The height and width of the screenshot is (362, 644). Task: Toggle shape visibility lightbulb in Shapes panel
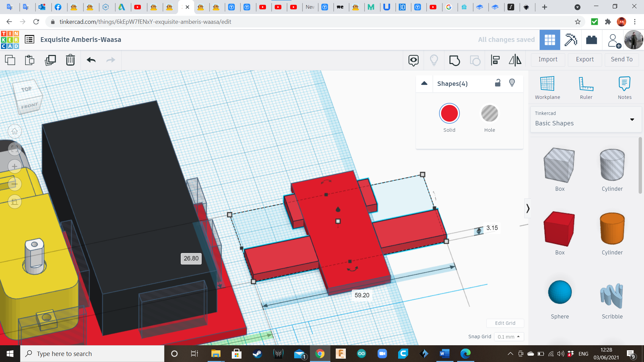pyautogui.click(x=512, y=83)
